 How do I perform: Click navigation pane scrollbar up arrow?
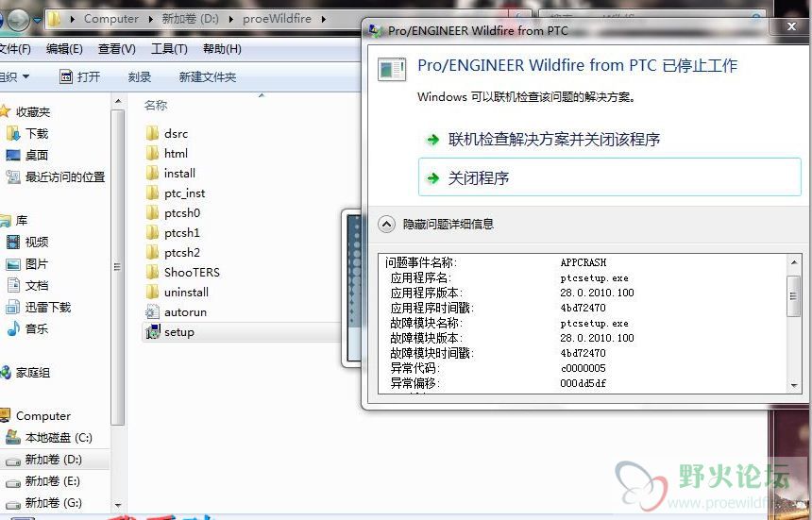pos(118,101)
